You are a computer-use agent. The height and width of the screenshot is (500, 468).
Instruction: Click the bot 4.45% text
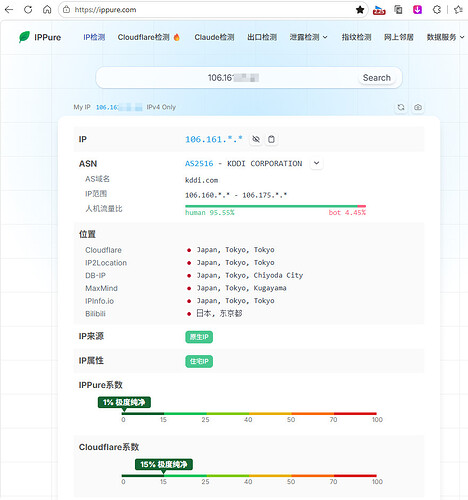click(347, 212)
